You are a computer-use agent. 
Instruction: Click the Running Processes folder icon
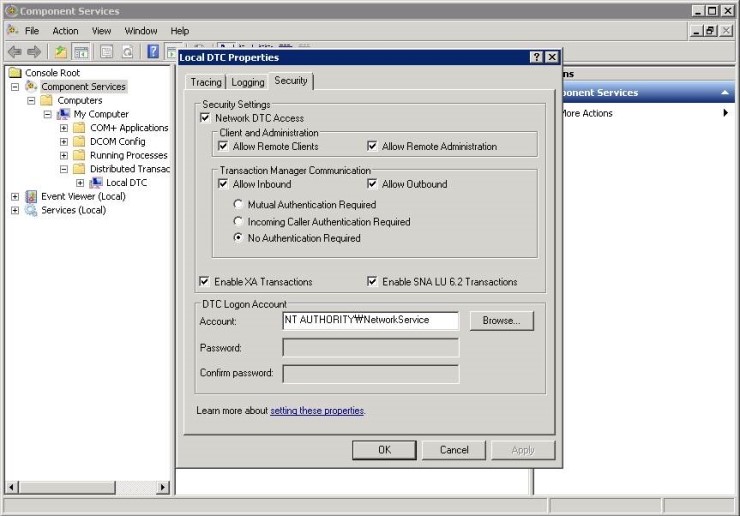[x=79, y=155]
